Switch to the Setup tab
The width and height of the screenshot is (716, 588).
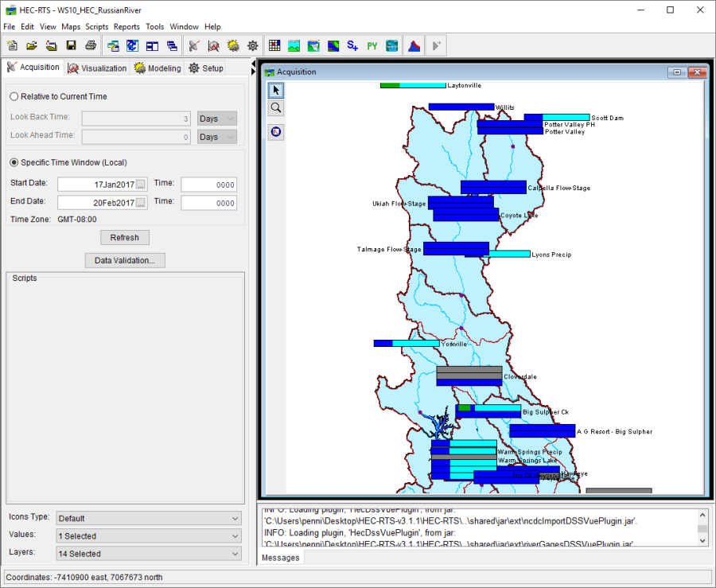(206, 68)
